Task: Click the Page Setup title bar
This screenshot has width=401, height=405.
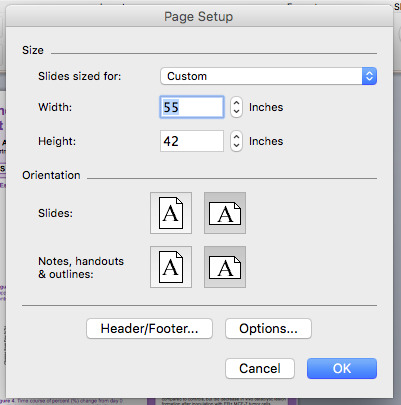Action: point(199,16)
